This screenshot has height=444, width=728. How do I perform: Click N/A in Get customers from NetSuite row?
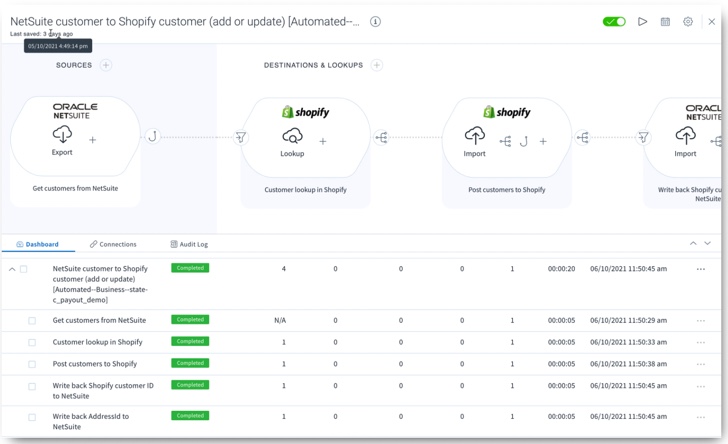[x=280, y=320]
